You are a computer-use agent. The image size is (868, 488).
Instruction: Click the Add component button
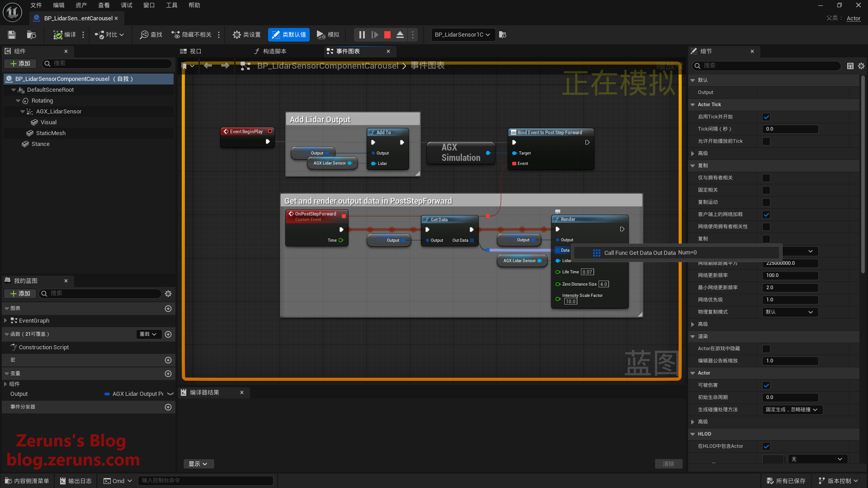coord(20,64)
